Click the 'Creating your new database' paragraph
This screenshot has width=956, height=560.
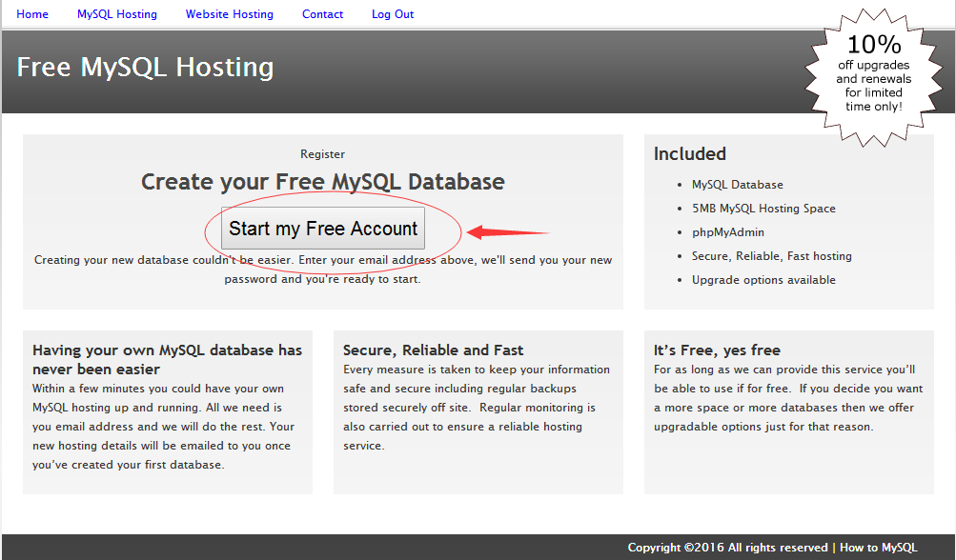point(322,270)
